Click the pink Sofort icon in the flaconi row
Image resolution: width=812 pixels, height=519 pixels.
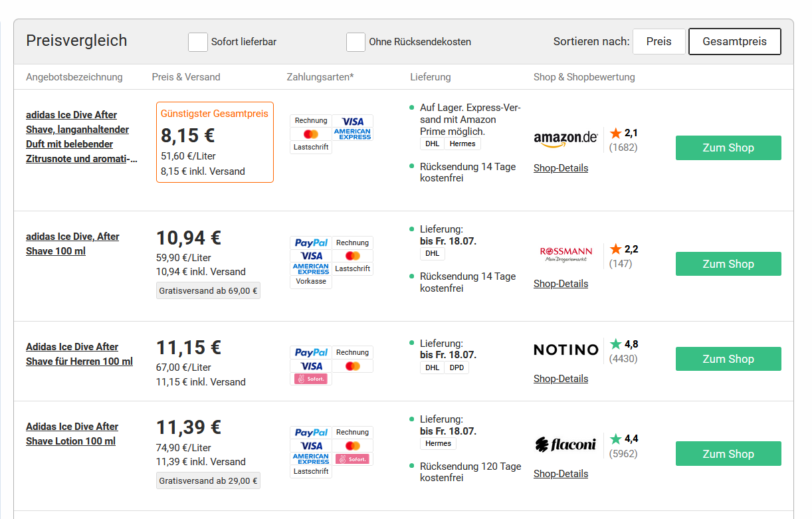point(353,459)
